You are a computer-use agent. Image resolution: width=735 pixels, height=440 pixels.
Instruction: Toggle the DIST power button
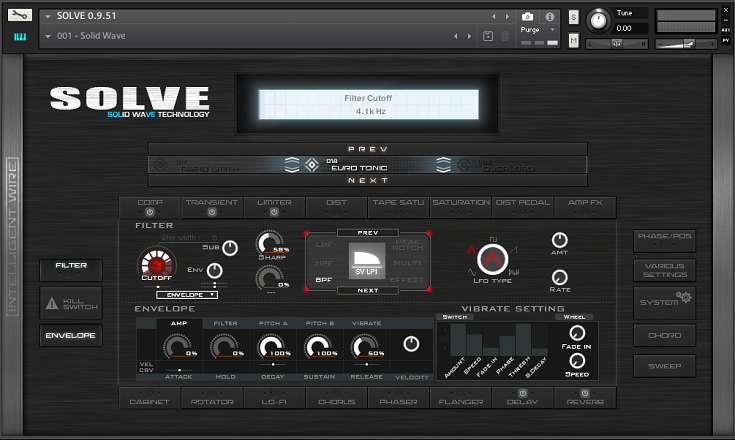point(337,212)
